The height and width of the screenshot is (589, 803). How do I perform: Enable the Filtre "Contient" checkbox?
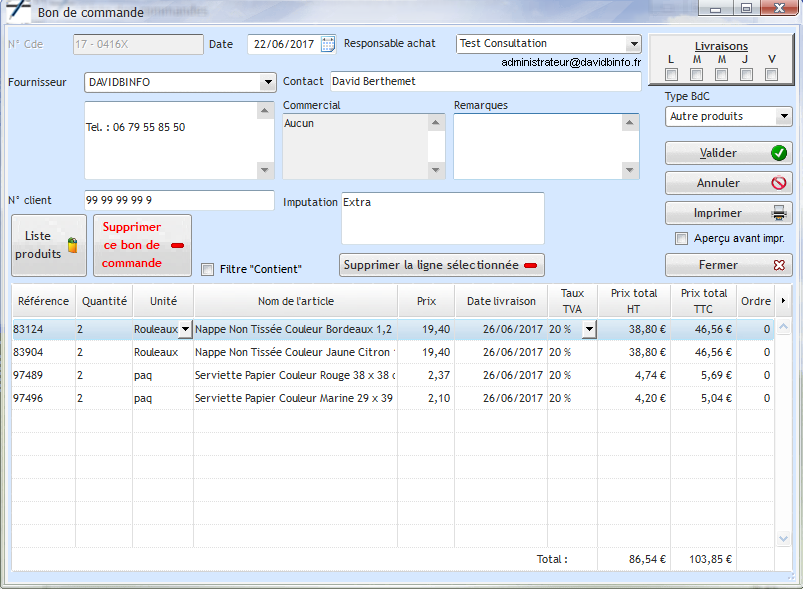tap(208, 269)
